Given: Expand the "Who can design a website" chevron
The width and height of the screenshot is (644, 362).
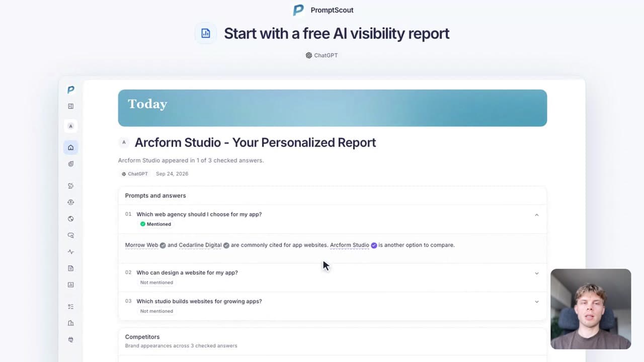Looking at the screenshot, I should coord(537,273).
